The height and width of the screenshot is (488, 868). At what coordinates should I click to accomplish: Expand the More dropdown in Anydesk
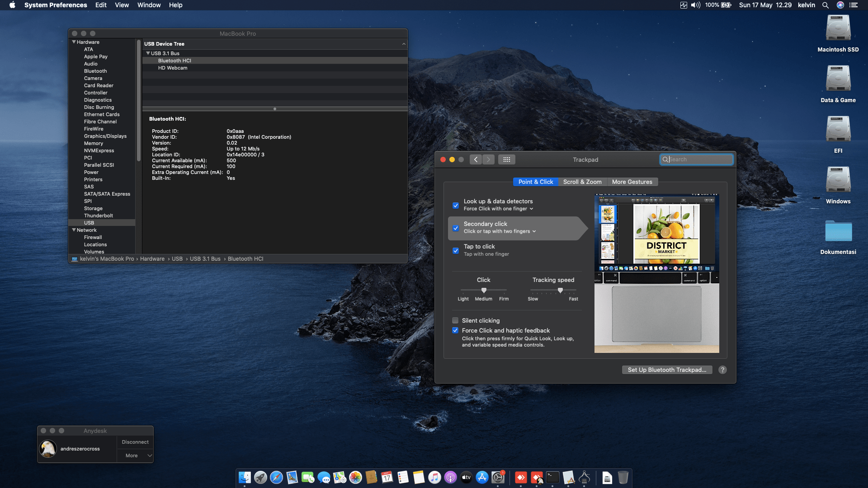[x=135, y=455]
